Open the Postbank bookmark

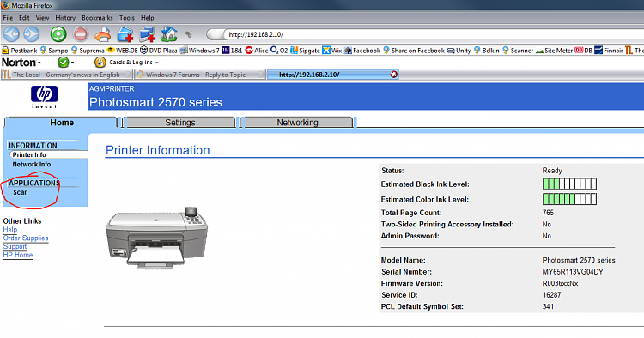coord(19,51)
